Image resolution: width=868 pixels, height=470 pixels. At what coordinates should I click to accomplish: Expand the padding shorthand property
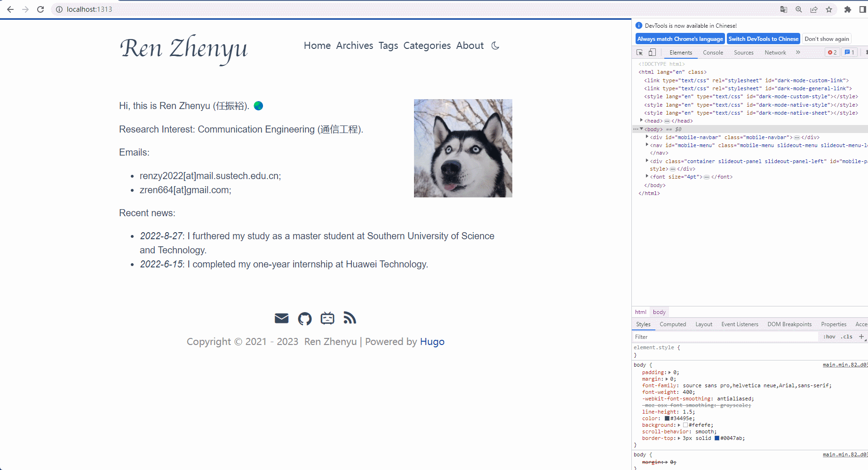pos(669,372)
